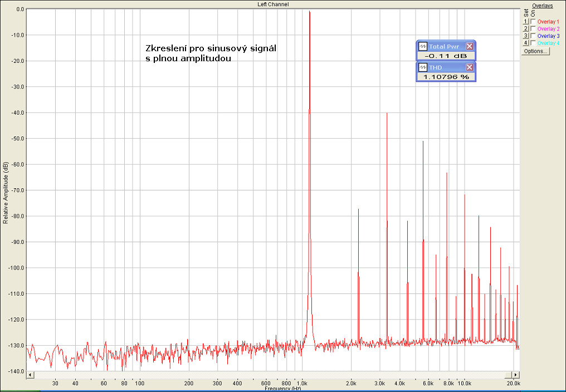Viewport: 566px width, 392px height.
Task: Enable the Overlay 1 checkbox
Action: [x=533, y=22]
